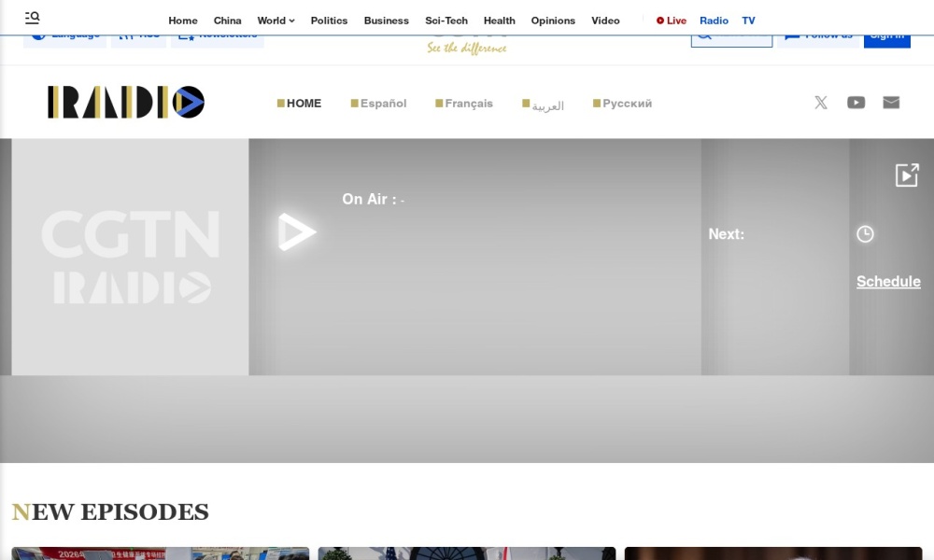The height and width of the screenshot is (560, 934).
Task: Click the CGTN Radio cover thumbnail
Action: coord(130,257)
